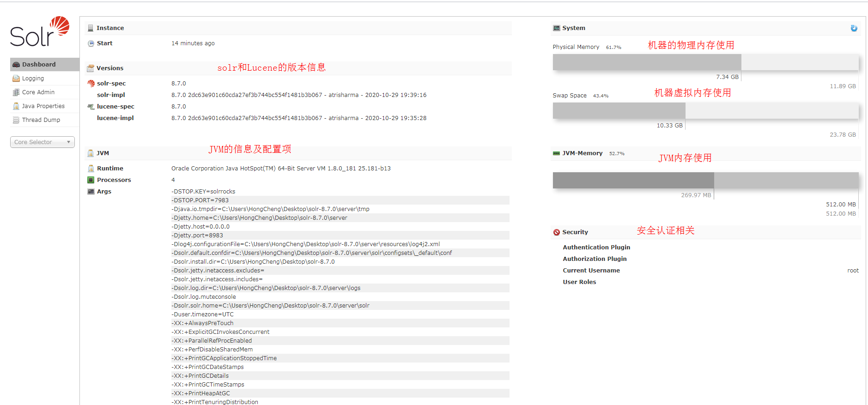
Task: Click the Current Username label
Action: tap(591, 271)
